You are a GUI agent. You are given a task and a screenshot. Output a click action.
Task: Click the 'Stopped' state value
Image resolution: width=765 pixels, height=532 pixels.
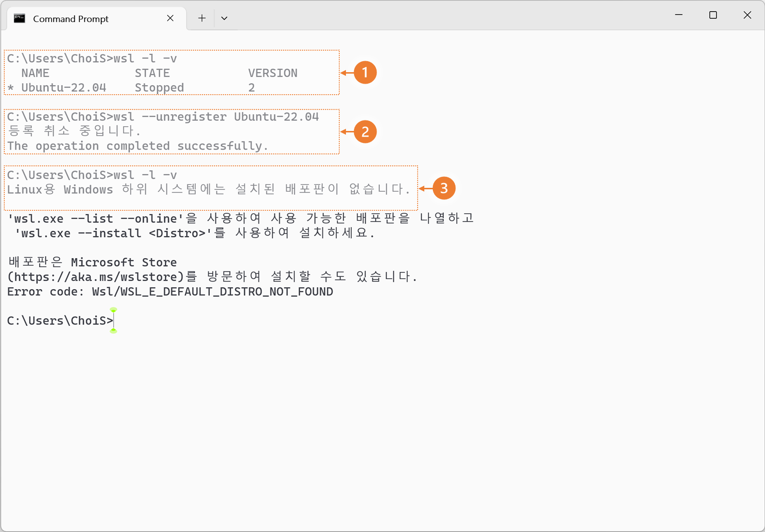point(159,88)
